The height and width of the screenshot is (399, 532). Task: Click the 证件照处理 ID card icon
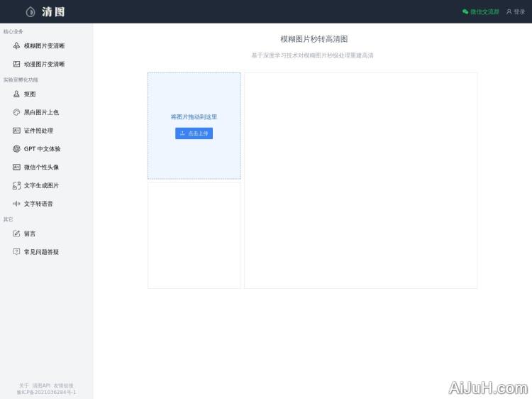click(17, 131)
